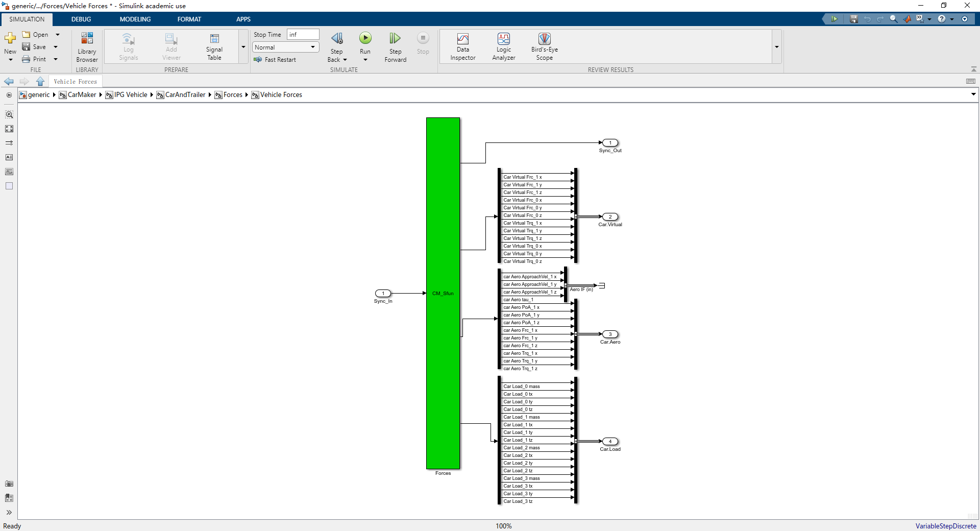Click the New model icon

10,39
